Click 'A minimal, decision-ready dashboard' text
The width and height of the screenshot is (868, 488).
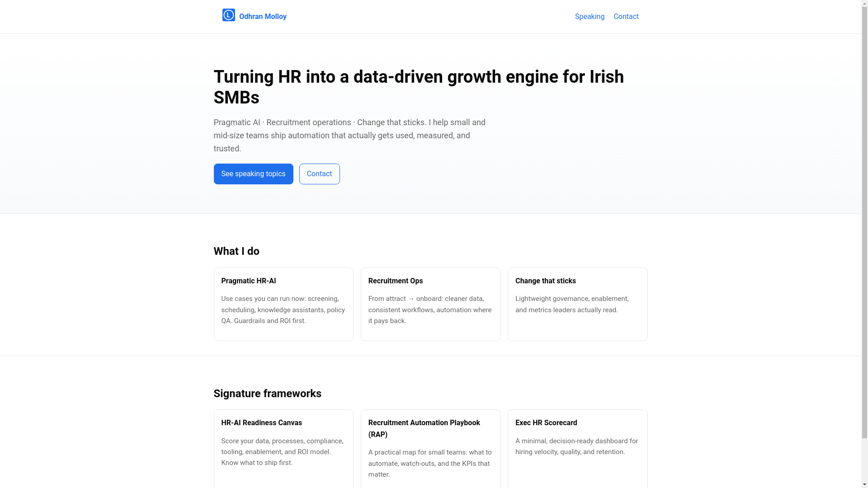point(577,446)
